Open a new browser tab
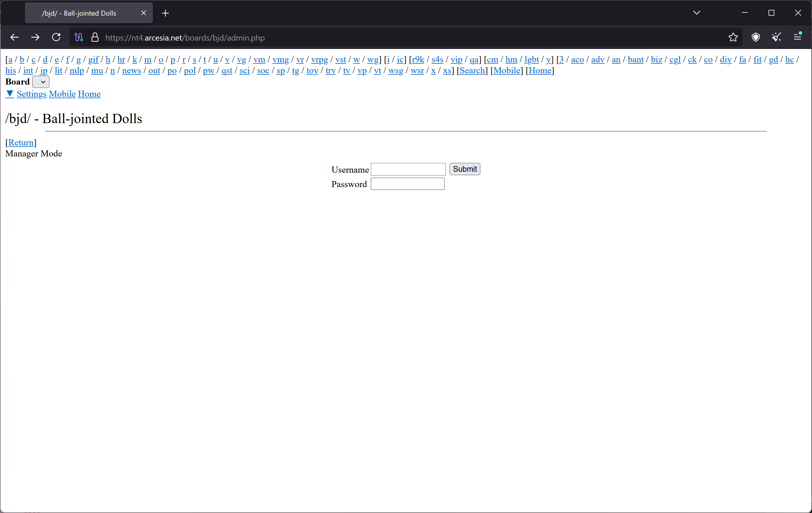This screenshot has width=812, height=513. coord(165,13)
